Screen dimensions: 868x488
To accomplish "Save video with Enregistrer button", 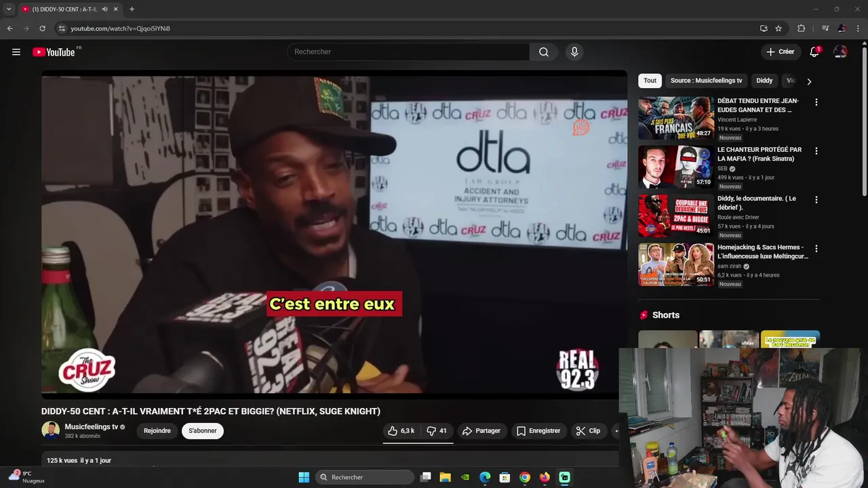I will (538, 431).
